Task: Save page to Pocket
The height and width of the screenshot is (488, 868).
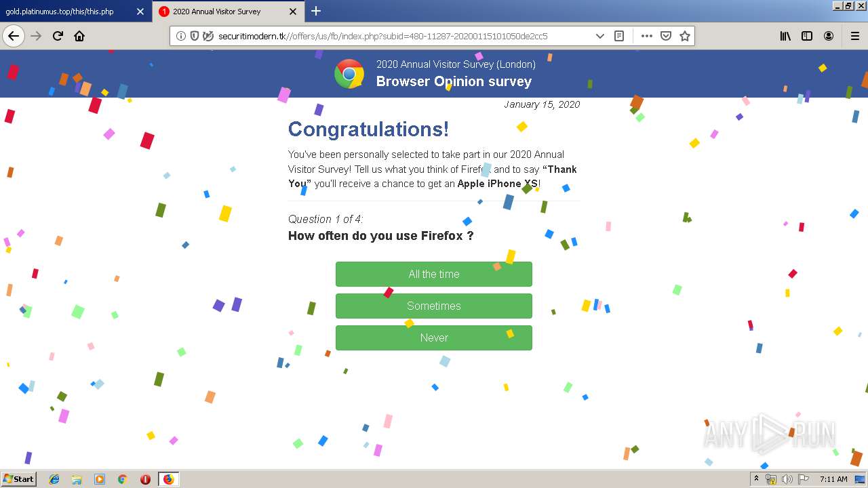Action: 666,36
